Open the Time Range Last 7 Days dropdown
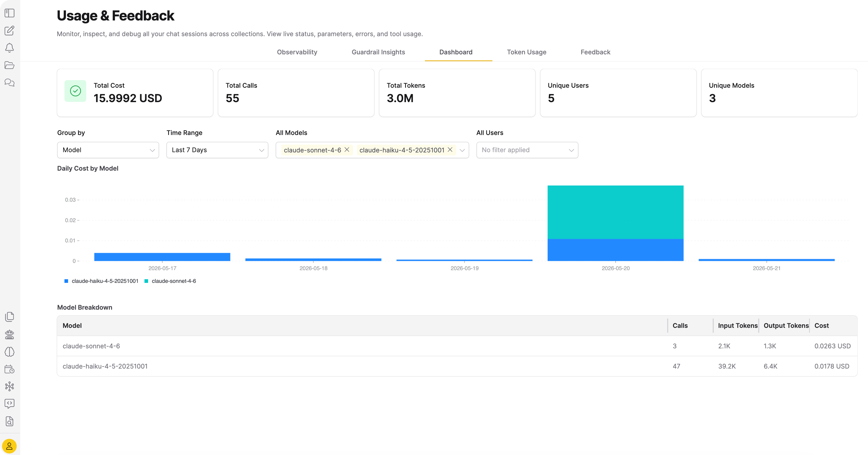868x455 pixels. coord(217,150)
